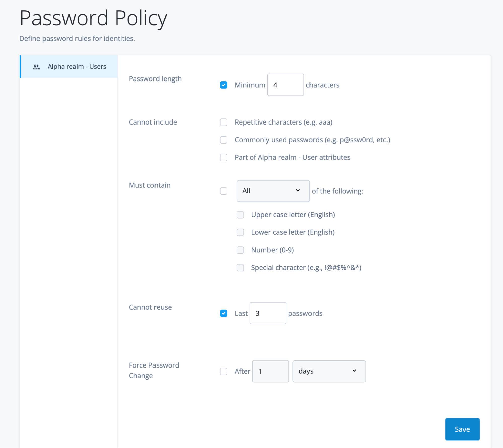This screenshot has width=503, height=448.
Task: Click the Save button
Action: [462, 429]
